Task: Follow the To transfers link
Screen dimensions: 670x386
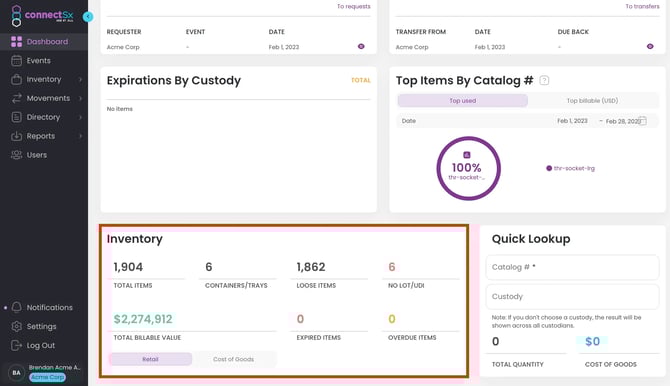Action: (642, 6)
